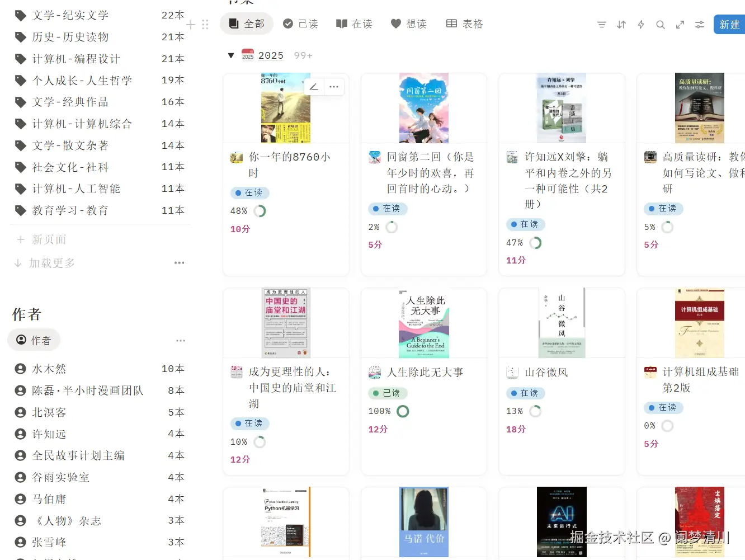745x560 pixels.
Task: Click the six-dot drag handle icon
Action: pos(205,25)
